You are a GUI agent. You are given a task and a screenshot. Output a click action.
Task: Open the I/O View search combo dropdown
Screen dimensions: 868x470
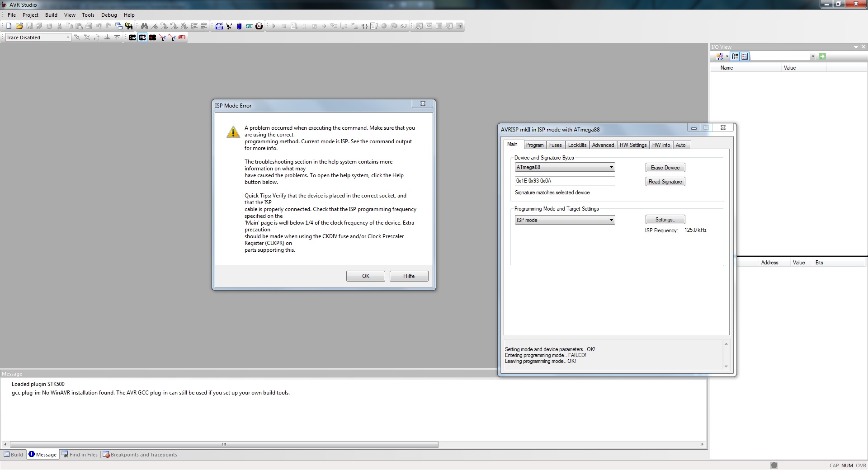point(812,56)
